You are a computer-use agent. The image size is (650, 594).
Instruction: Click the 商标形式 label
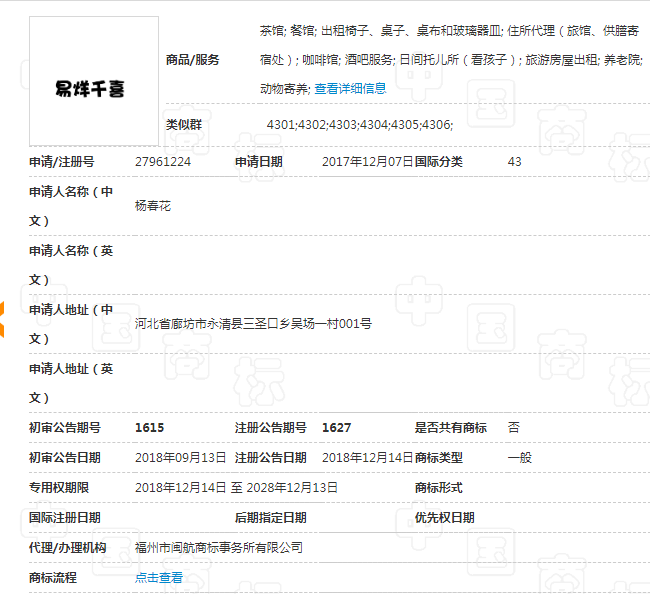point(439,487)
